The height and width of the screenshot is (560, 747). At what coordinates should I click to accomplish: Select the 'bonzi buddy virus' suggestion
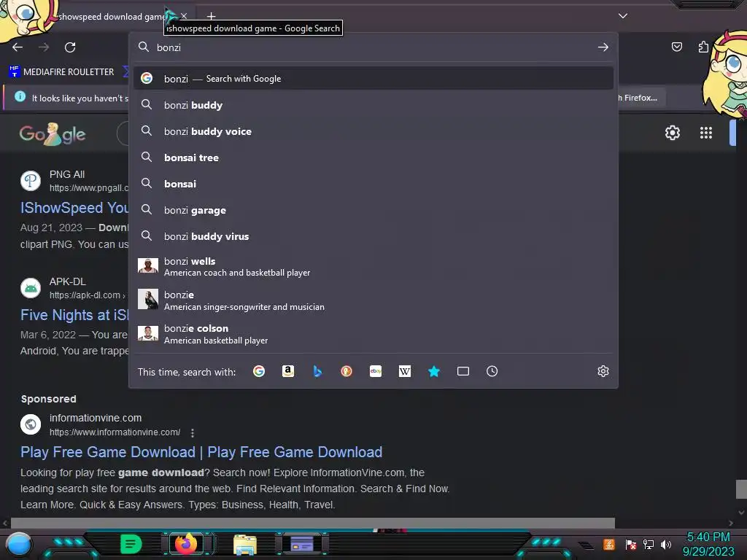tap(373, 236)
